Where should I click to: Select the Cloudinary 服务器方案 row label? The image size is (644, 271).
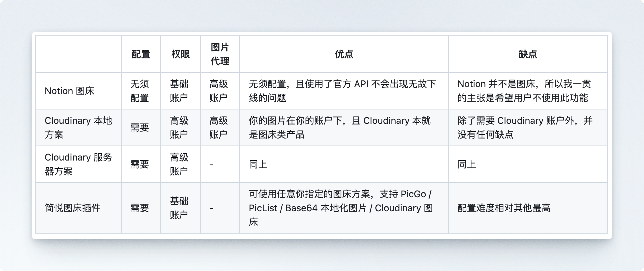[x=78, y=164]
